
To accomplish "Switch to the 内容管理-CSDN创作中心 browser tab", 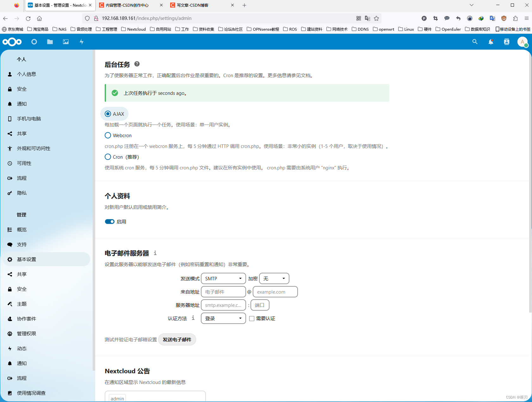I will 128,5.
